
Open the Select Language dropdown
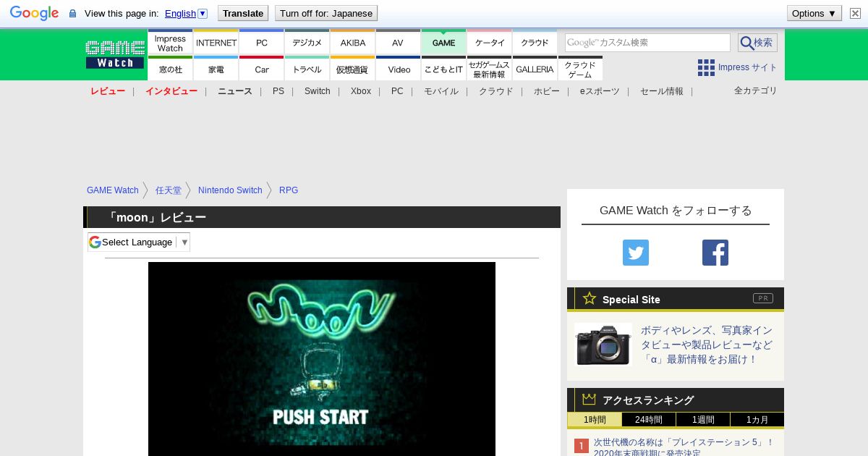pyautogui.click(x=139, y=242)
